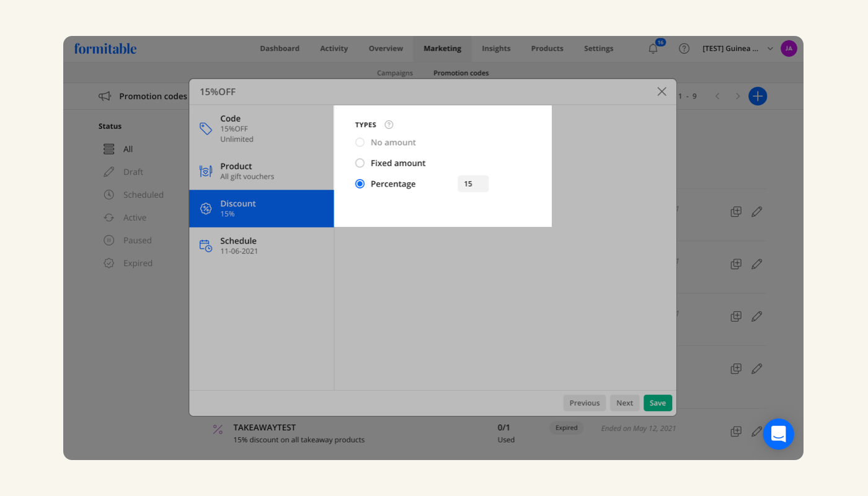Image resolution: width=868 pixels, height=496 pixels.
Task: Open the Intercom chat launcher
Action: [x=778, y=434]
